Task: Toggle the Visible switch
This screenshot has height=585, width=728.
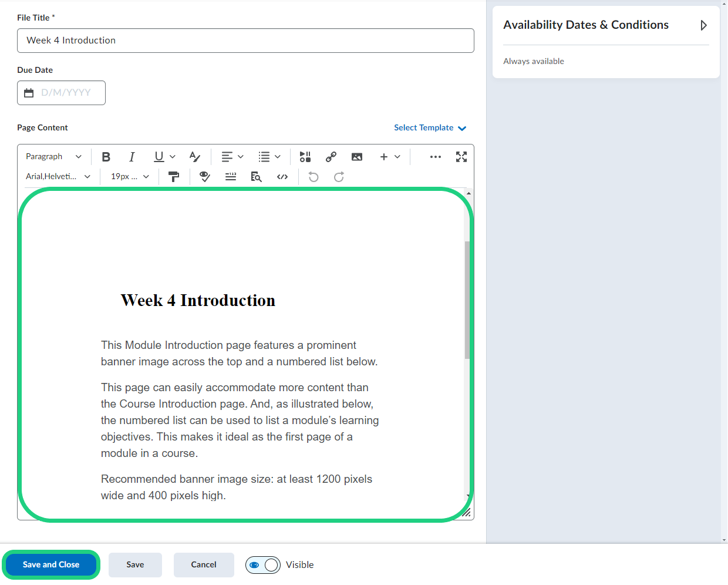Action: click(263, 565)
